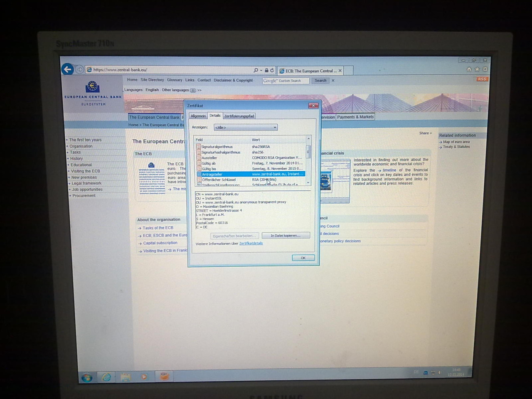
Task: Switch to the Allgemein tab
Action: coord(198,116)
